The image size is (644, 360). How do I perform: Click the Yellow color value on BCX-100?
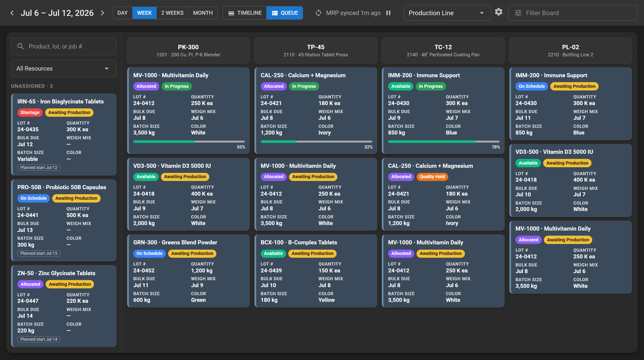(x=327, y=300)
